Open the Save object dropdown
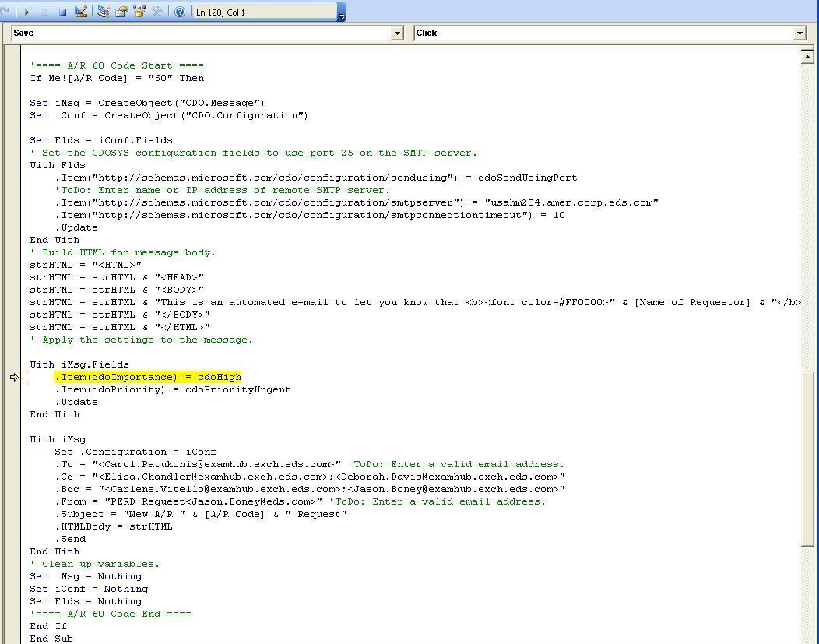The width and height of the screenshot is (819, 644). point(397,33)
